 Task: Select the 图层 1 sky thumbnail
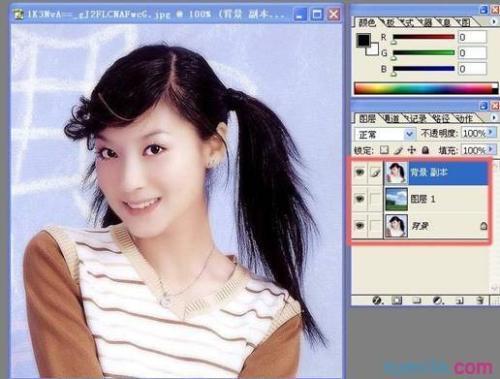click(396, 199)
